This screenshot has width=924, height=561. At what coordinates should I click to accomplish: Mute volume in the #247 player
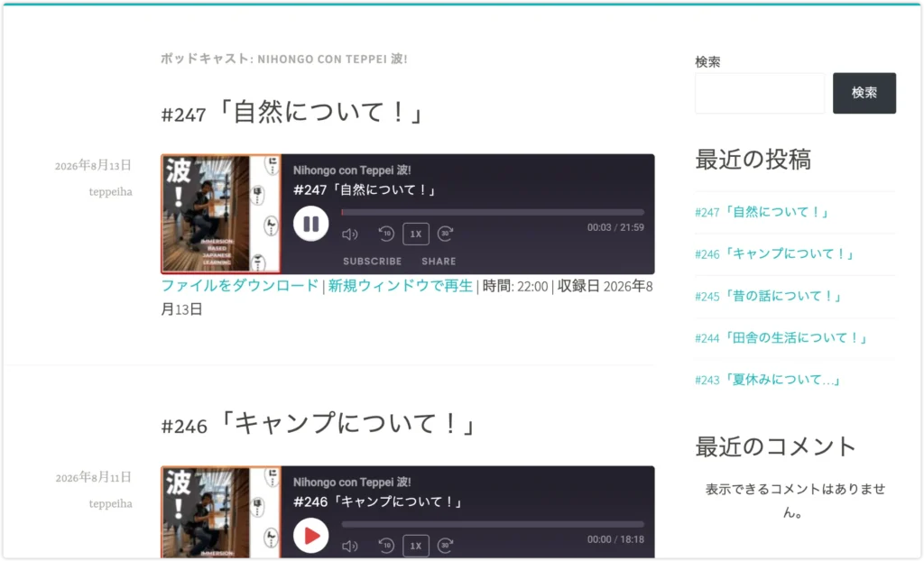(349, 234)
